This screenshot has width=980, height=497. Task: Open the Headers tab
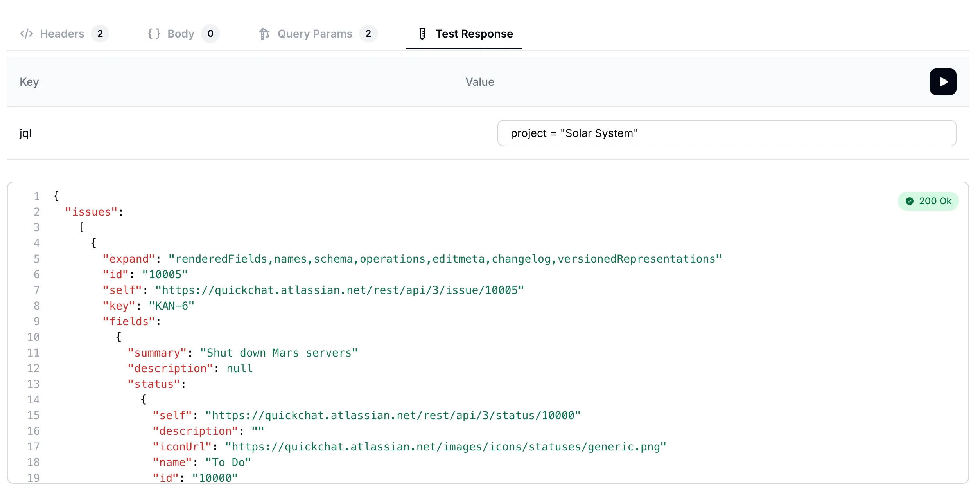pos(62,34)
